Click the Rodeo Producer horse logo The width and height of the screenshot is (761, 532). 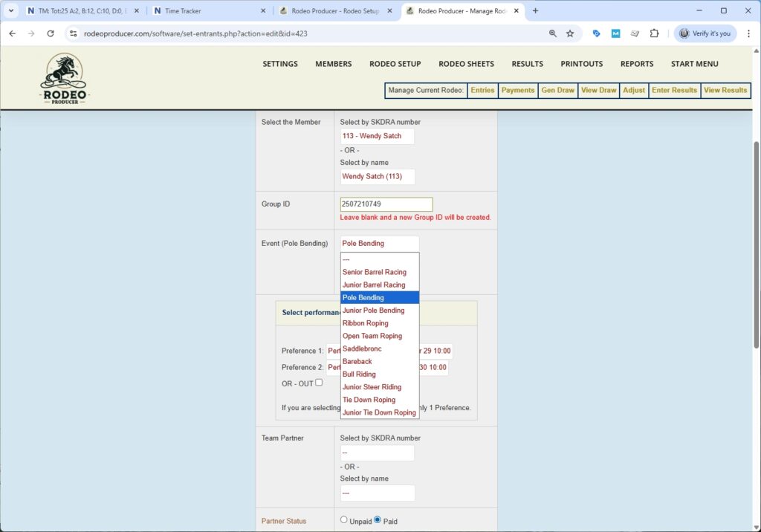64,78
